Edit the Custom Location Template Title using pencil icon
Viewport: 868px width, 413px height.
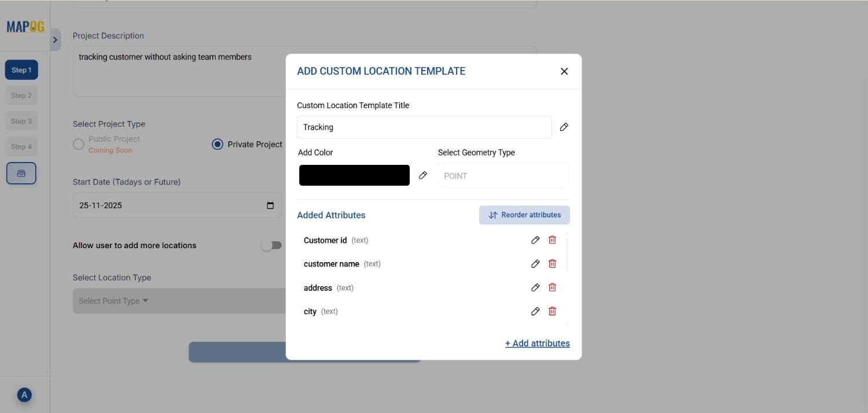click(564, 127)
